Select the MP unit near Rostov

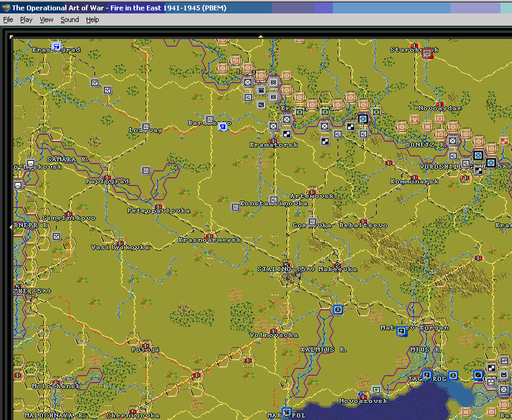[x=504, y=361]
